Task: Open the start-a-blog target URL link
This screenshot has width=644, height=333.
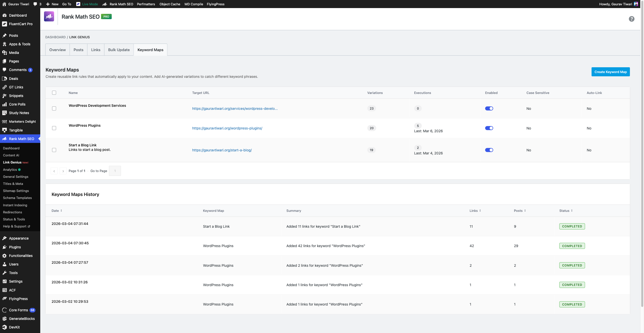Action: point(222,150)
